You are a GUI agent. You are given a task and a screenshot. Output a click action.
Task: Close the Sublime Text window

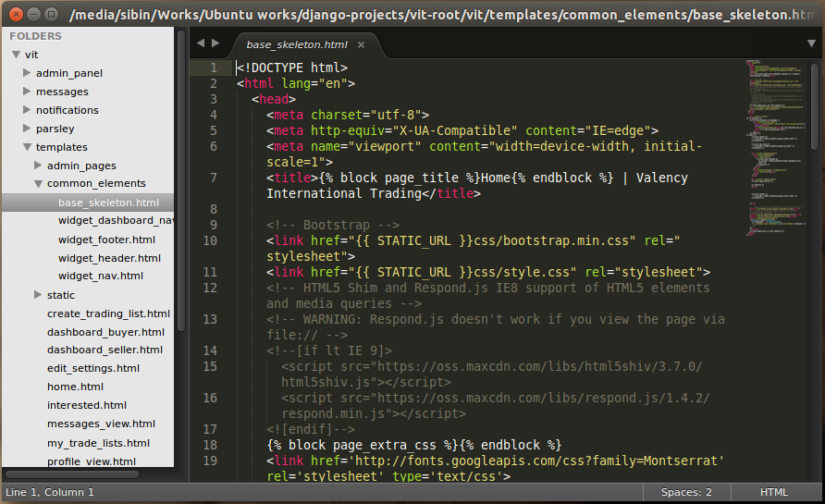(x=17, y=14)
